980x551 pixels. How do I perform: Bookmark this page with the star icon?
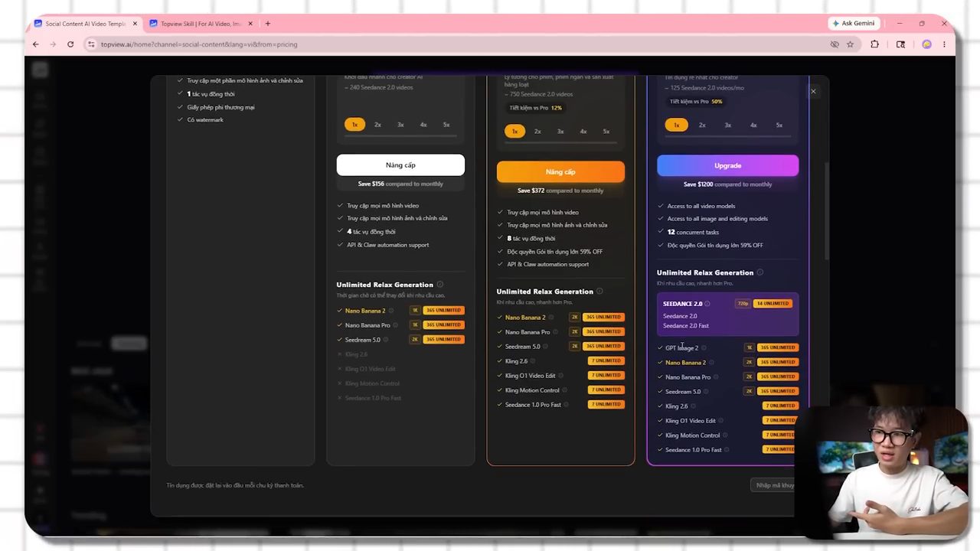pos(850,44)
